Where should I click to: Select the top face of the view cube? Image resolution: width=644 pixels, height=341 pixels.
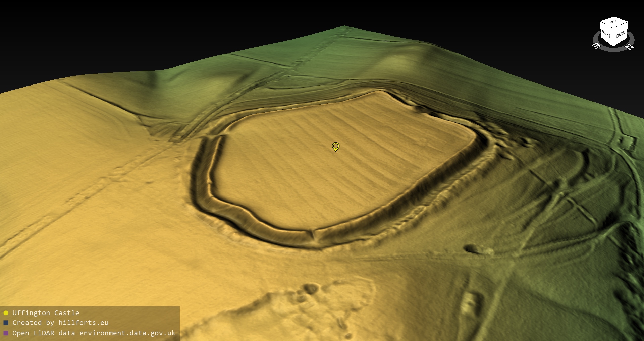(614, 22)
